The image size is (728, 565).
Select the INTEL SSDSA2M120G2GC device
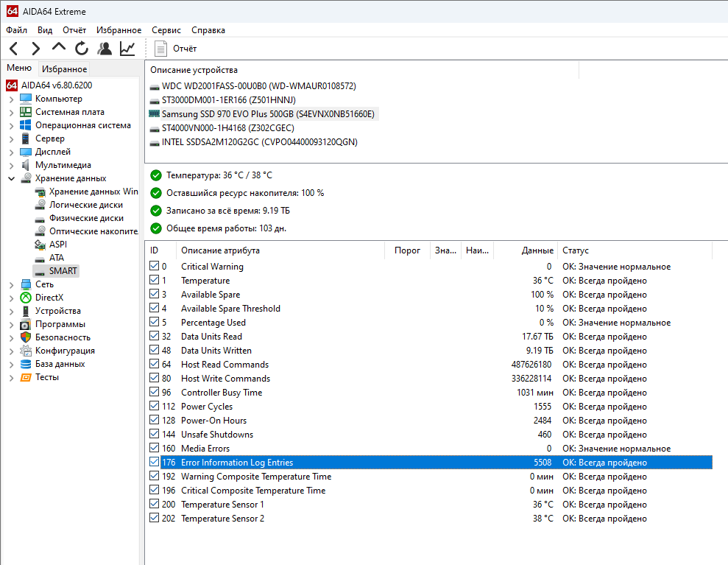(x=259, y=141)
